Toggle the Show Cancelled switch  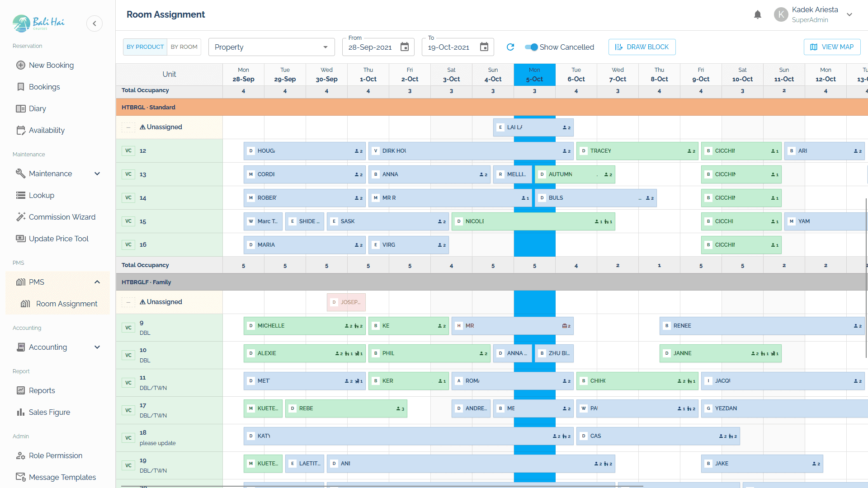pos(531,47)
